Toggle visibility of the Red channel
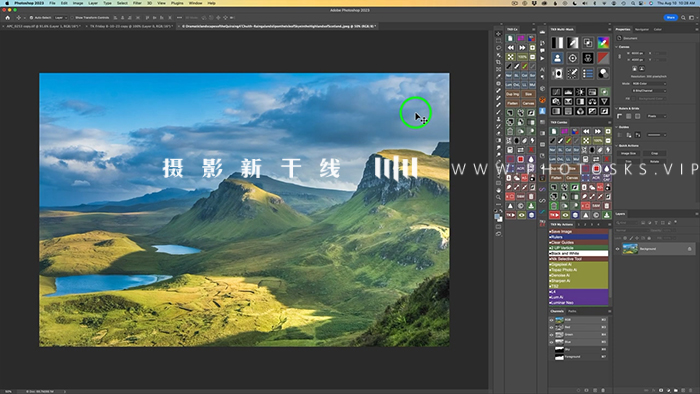Image resolution: width=700 pixels, height=394 pixels. (x=551, y=327)
